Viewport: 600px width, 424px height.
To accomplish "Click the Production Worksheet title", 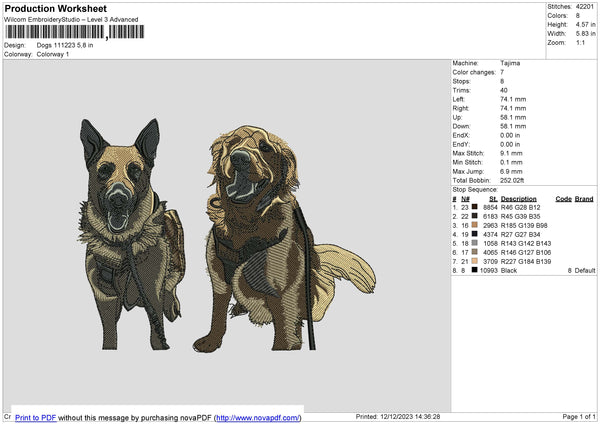I will tap(55, 8).
